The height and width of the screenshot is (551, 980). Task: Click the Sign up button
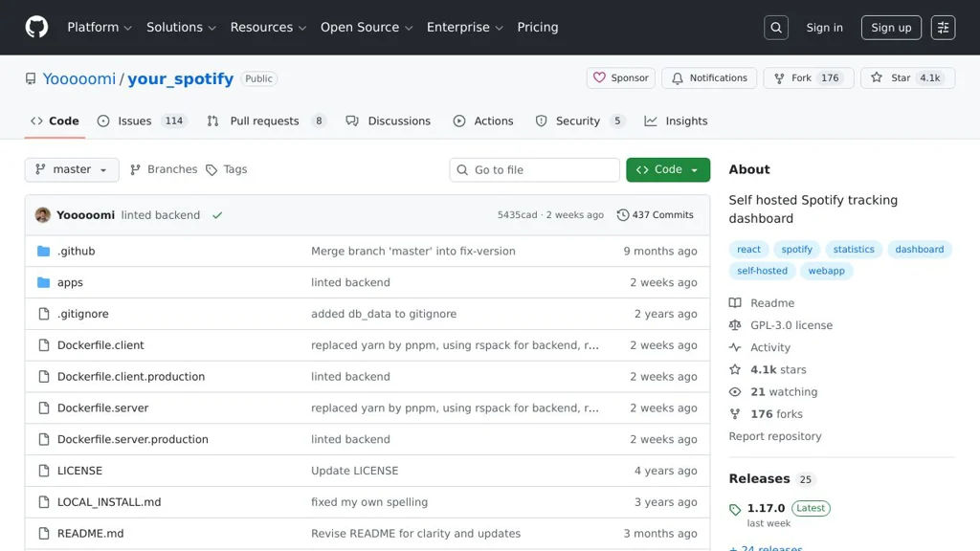[890, 28]
